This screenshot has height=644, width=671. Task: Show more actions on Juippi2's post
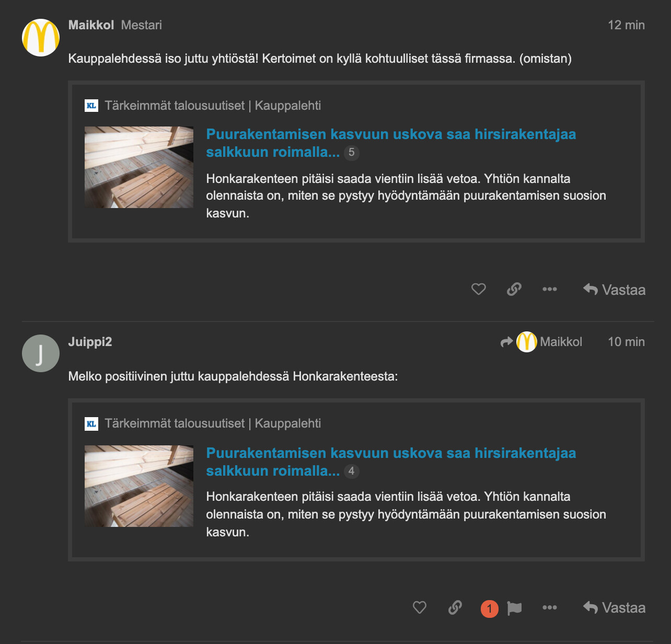(x=549, y=607)
